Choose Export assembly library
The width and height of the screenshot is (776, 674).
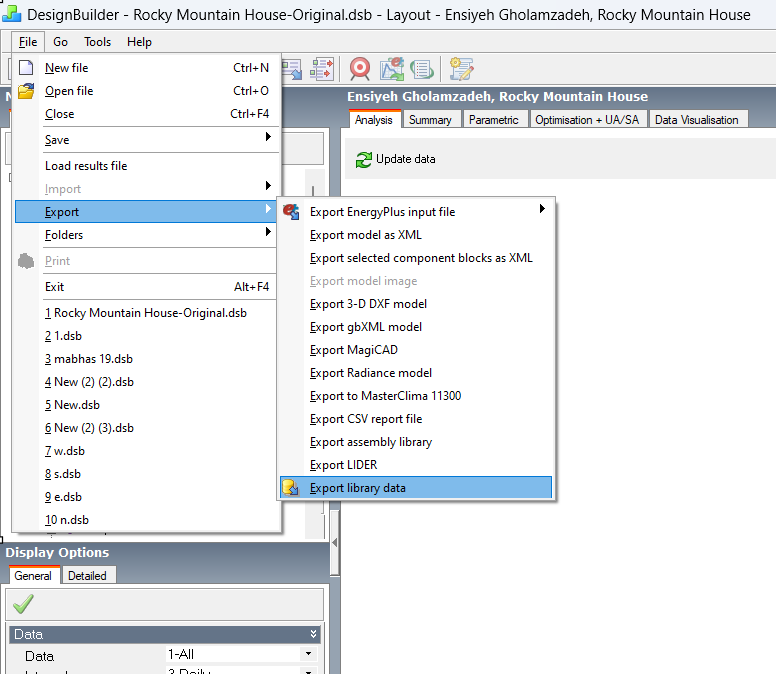416,442
